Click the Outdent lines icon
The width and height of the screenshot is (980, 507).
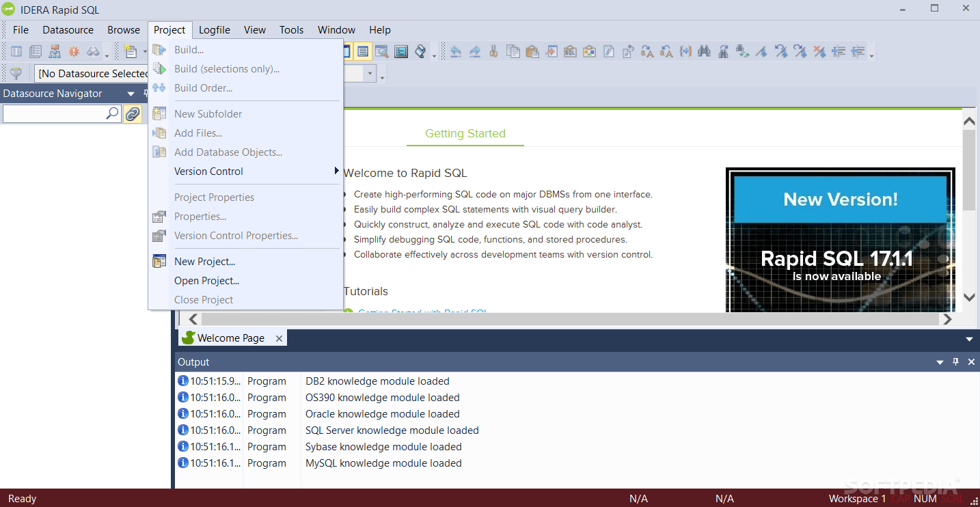point(858,51)
